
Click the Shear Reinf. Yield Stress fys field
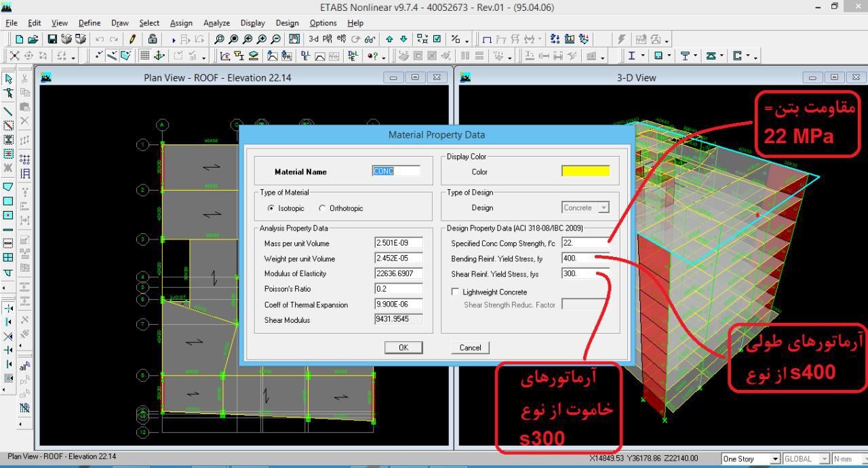[x=585, y=273]
